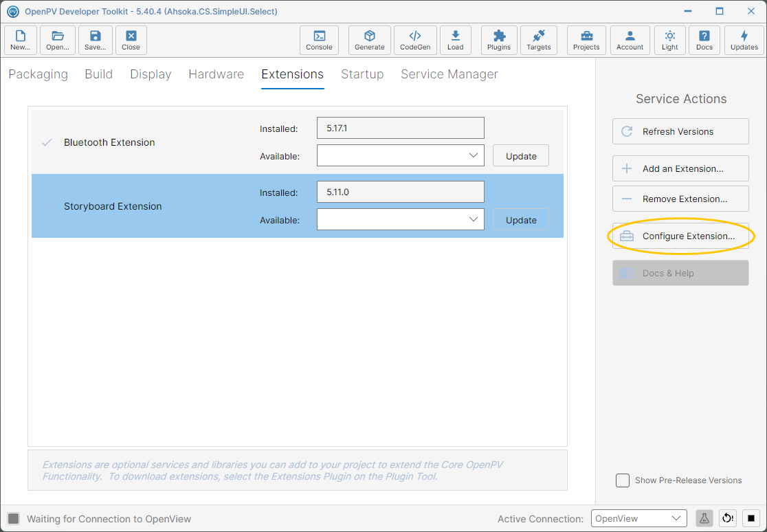
Task: Close the project using the Close icon
Action: point(131,40)
